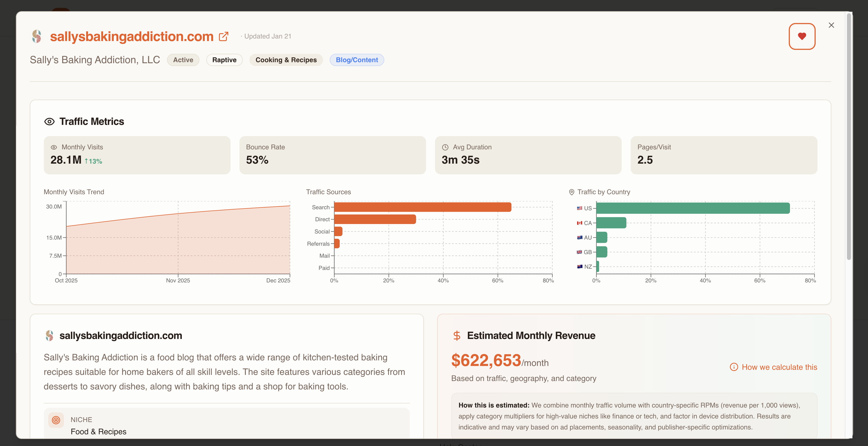This screenshot has height=446, width=868.
Task: Click the Social bar in Traffic Sources chart
Action: click(x=338, y=231)
